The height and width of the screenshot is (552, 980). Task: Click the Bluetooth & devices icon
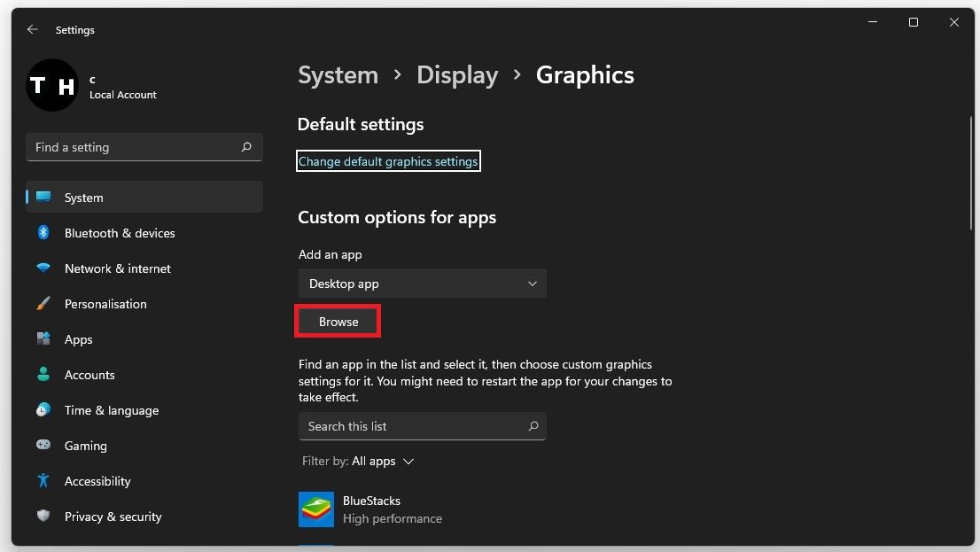point(43,232)
